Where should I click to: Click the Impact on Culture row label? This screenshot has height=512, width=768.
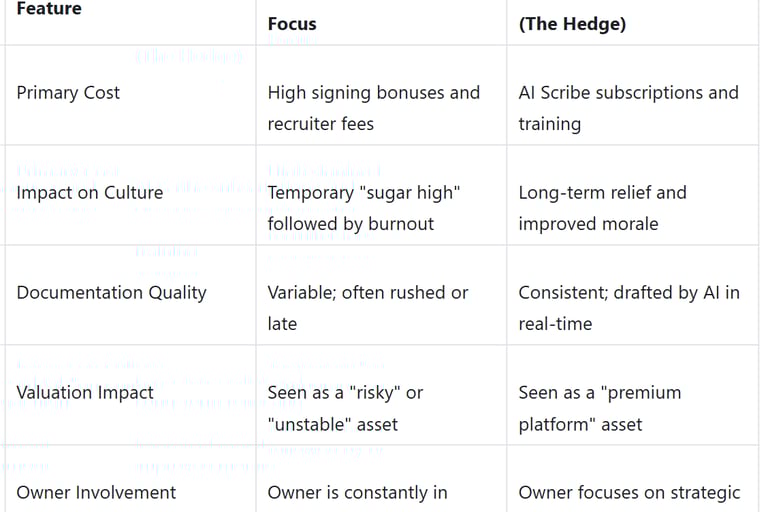click(89, 193)
